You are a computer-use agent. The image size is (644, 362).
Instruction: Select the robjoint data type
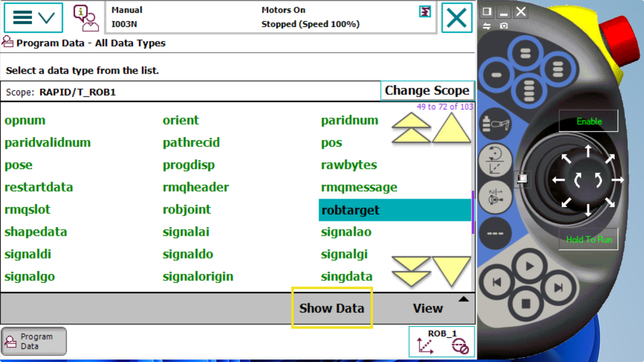[x=187, y=210]
